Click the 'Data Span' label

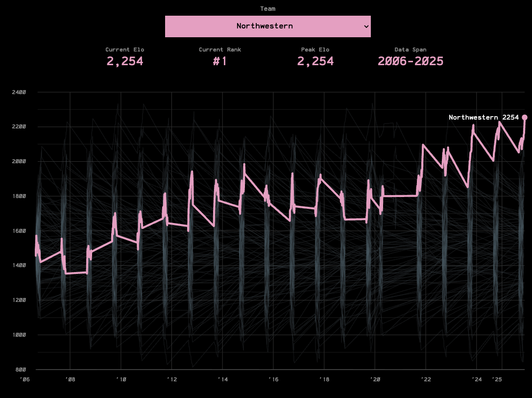coord(411,50)
